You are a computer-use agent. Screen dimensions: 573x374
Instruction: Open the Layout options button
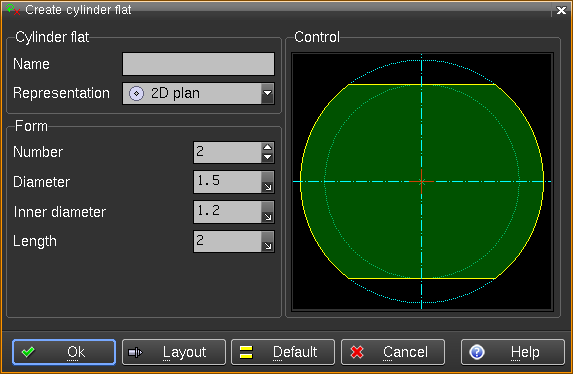pyautogui.click(x=174, y=352)
